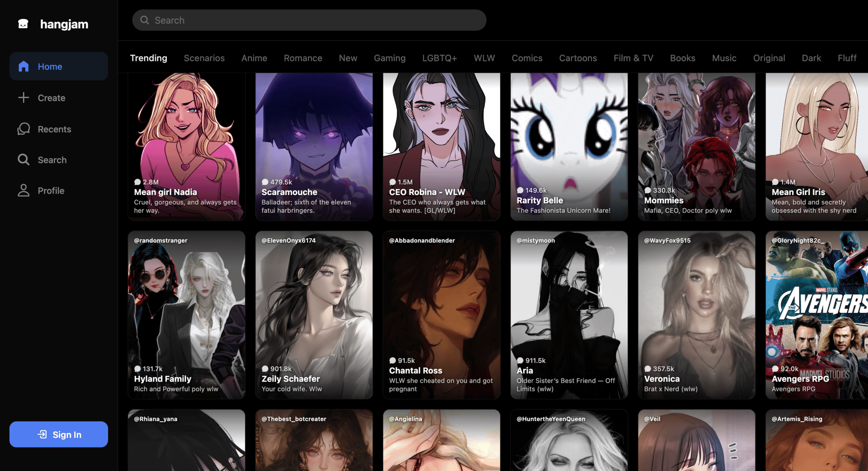Image resolution: width=868 pixels, height=471 pixels.
Task: Open the Mean Girl Iris card
Action: [816, 147]
